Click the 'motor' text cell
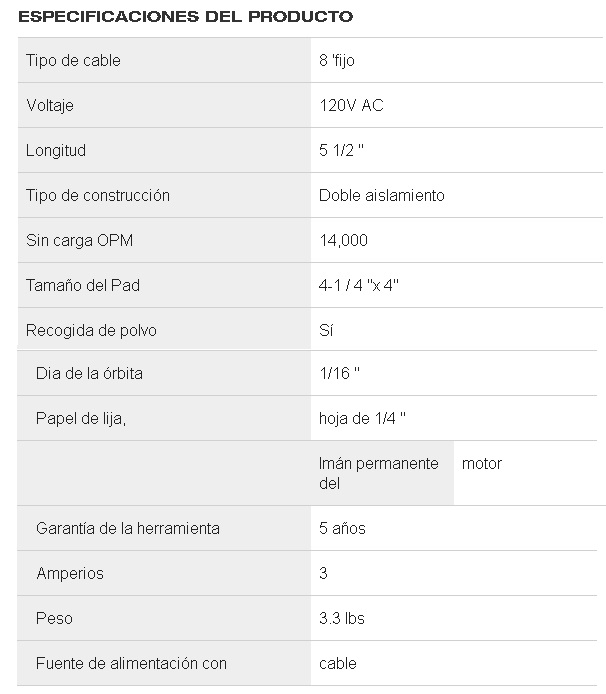Screen dimensions: 606x694 tap(482, 464)
